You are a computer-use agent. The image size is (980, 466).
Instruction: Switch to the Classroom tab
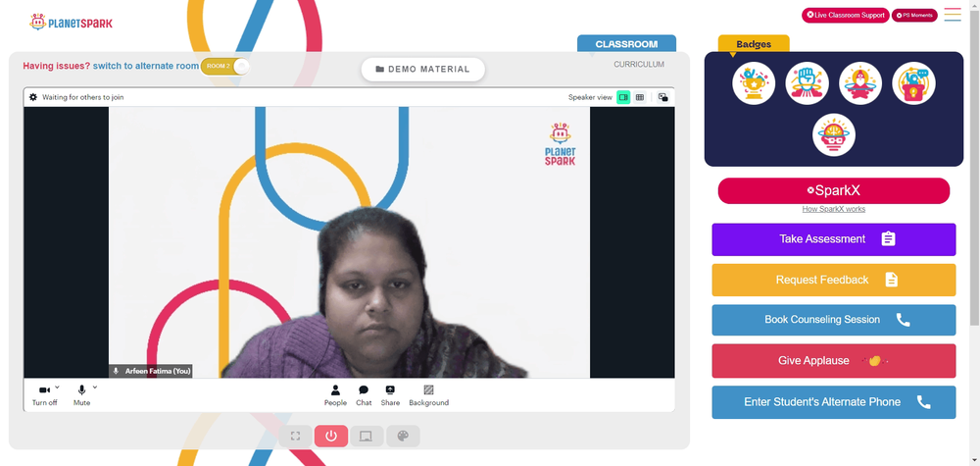click(626, 44)
